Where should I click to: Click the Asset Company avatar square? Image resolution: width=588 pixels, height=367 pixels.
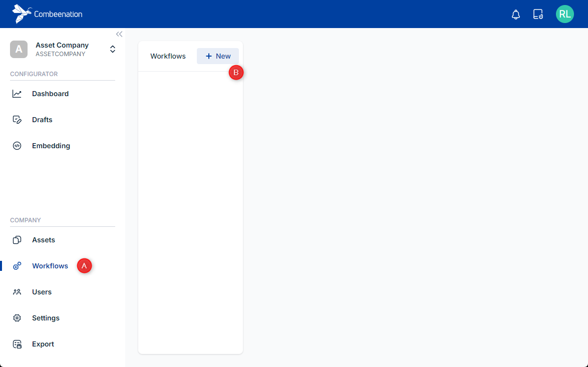point(19,49)
